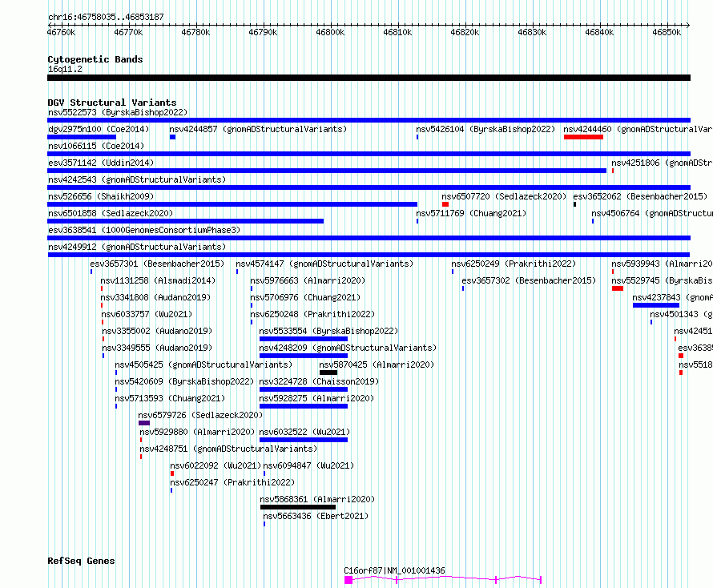Click the nsv4248751 gnomADStructuralVariants label
713x588 pixels.
coord(229,449)
